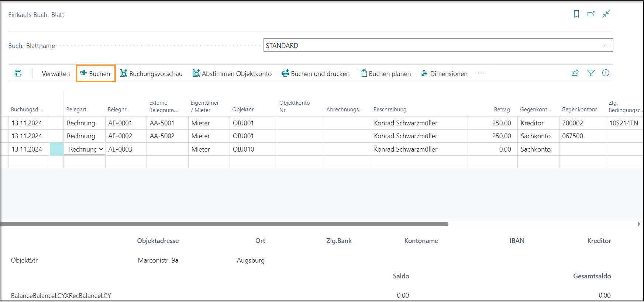Click the bookmark icon at top right
The height and width of the screenshot is (302, 644).
click(576, 14)
